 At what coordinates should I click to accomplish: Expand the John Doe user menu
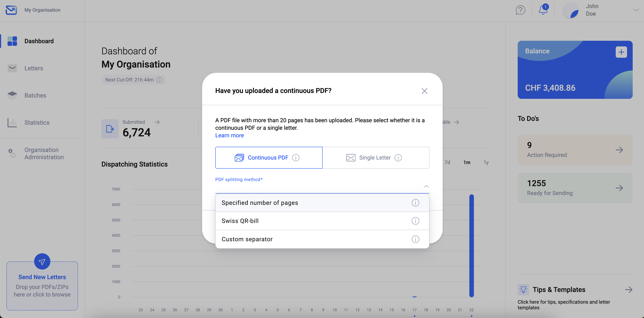(636, 10)
